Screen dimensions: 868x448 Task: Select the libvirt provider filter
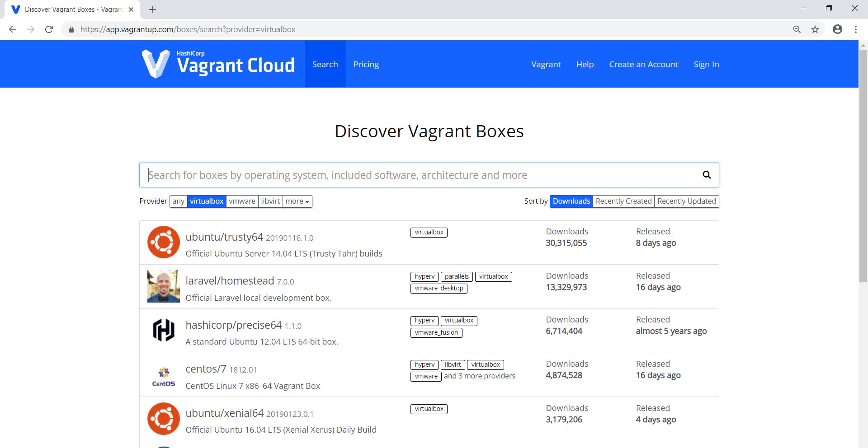pos(270,201)
